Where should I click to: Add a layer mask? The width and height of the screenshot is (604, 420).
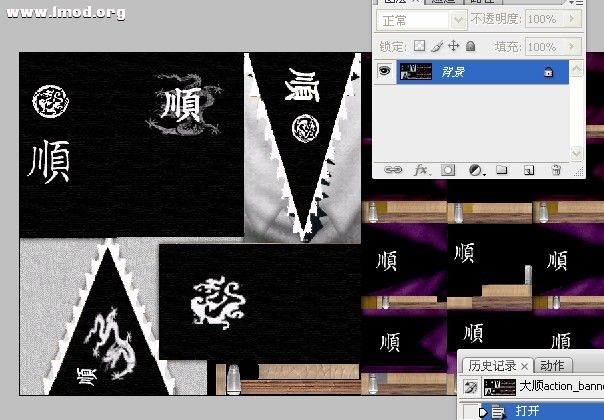tap(447, 171)
